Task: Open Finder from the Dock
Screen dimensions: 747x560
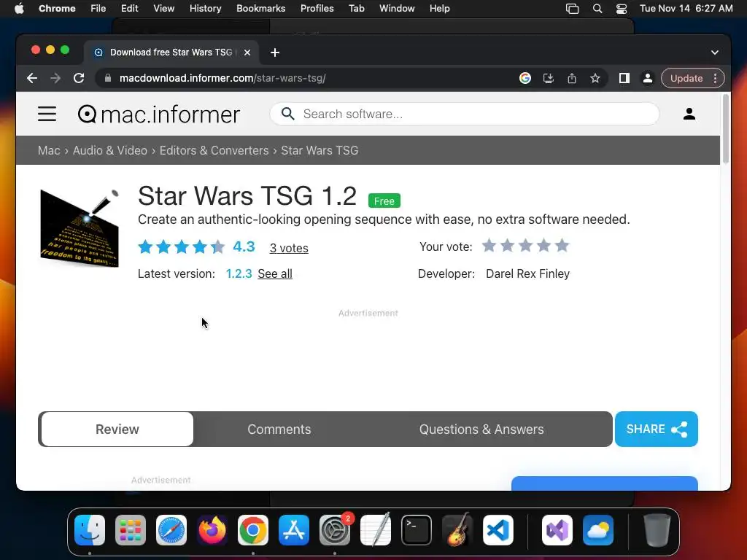Action: pos(90,530)
